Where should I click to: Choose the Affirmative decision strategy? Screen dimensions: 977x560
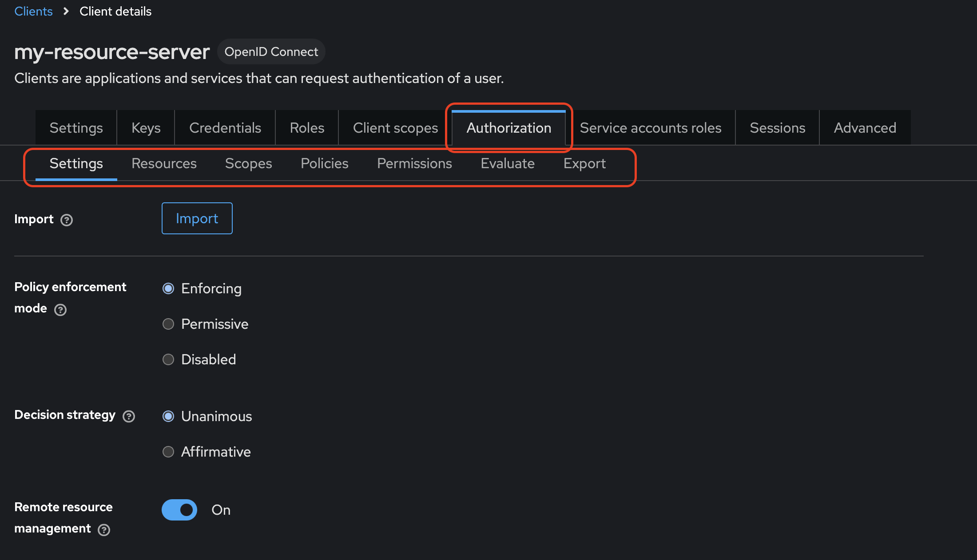(x=168, y=452)
